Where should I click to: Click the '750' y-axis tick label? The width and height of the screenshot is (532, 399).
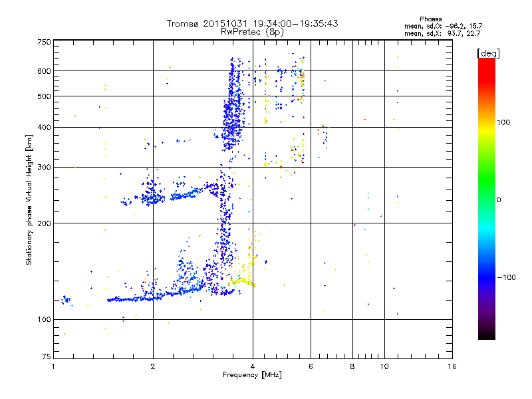[x=44, y=42]
